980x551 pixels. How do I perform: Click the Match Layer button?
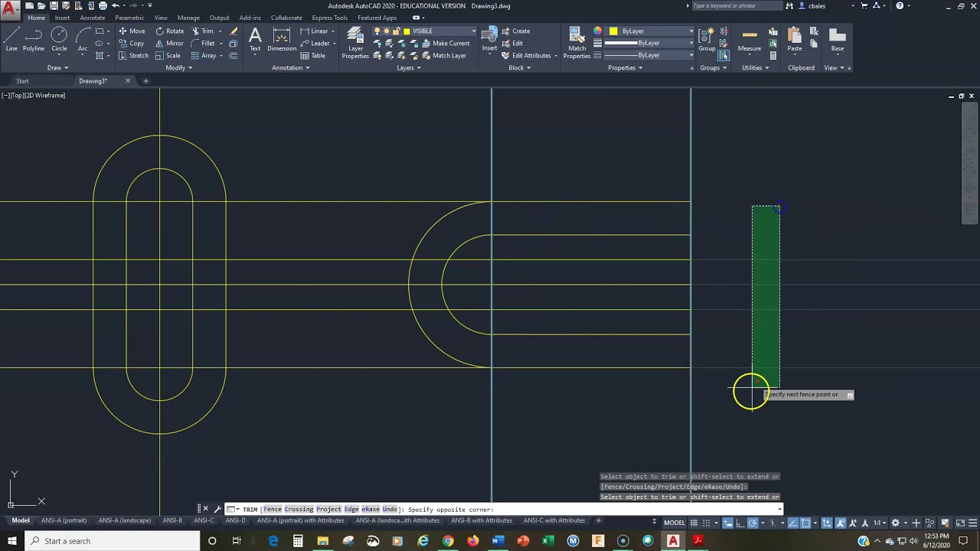[x=443, y=56]
